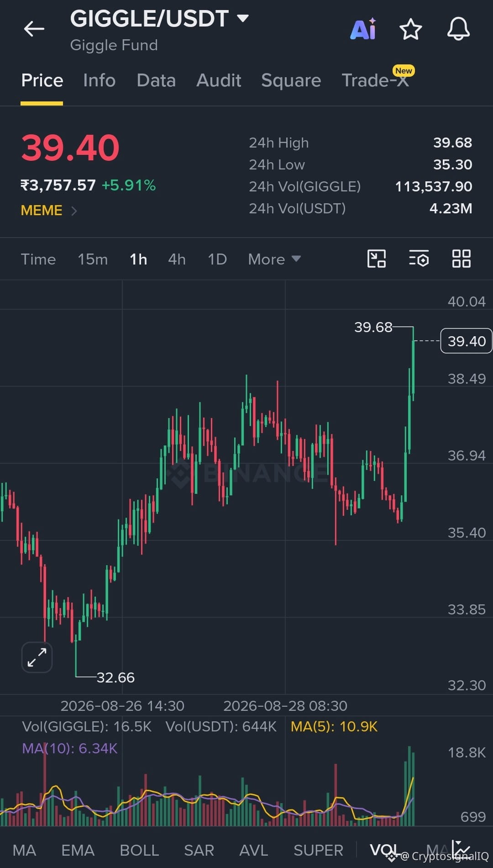
Task: Add GIGGLE/USDT to favorites with star
Action: 410,29
